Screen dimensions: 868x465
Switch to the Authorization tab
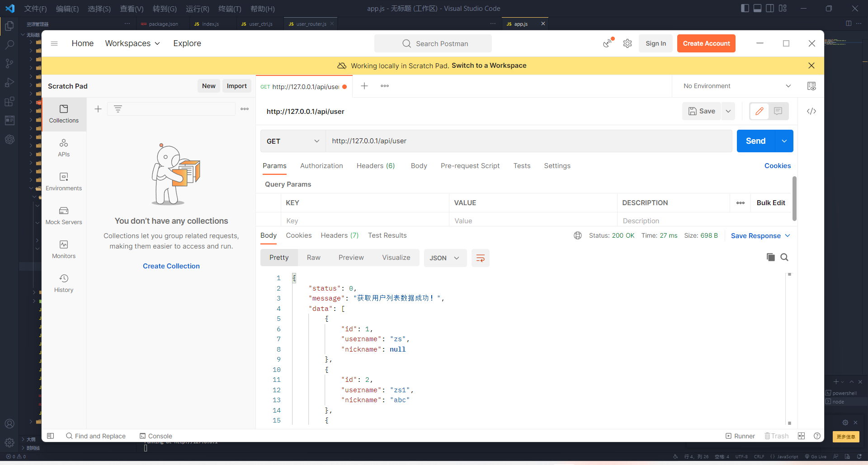(x=321, y=166)
